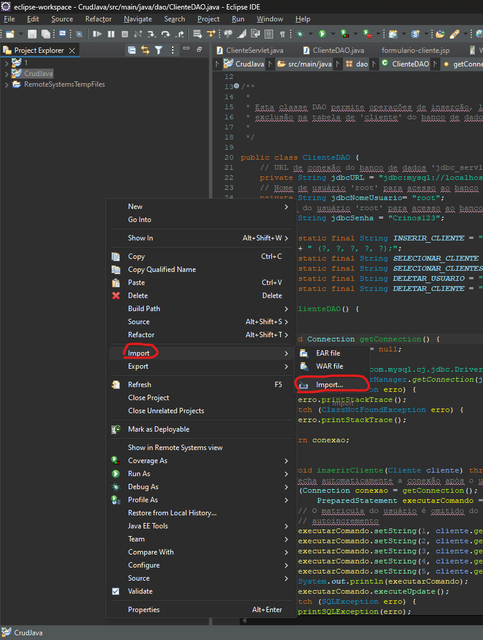Open Debug As submenu
The height and width of the screenshot is (640, 483).
click(x=200, y=487)
